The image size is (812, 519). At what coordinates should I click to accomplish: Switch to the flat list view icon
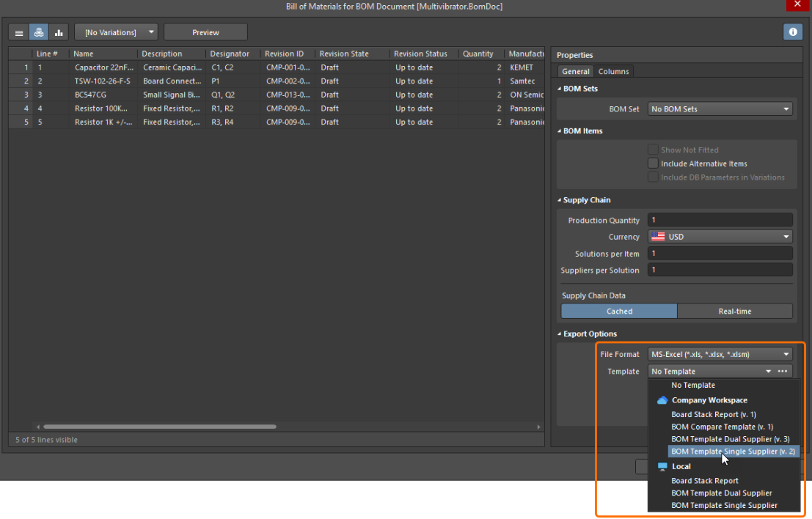click(x=19, y=32)
